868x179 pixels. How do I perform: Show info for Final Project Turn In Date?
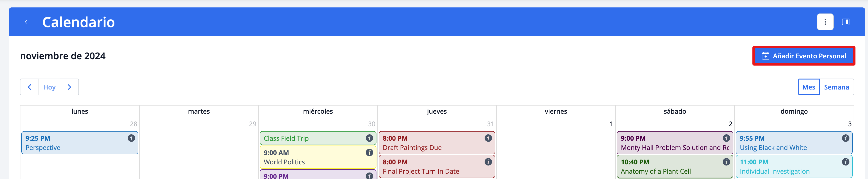tap(488, 162)
